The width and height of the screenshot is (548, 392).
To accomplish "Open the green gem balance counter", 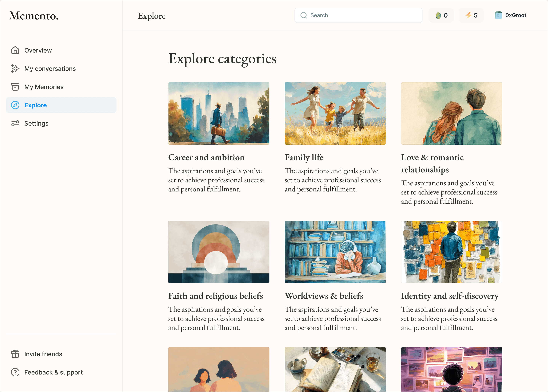I will pos(441,15).
